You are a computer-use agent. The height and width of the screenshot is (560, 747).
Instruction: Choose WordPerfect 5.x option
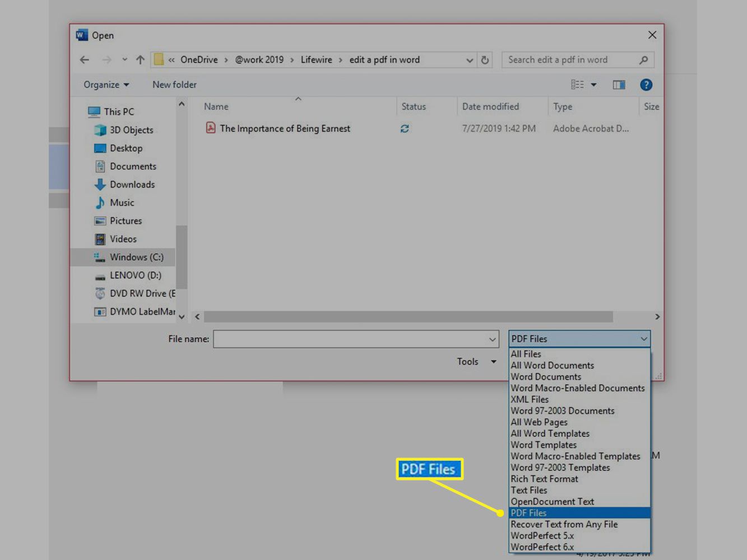point(579,535)
